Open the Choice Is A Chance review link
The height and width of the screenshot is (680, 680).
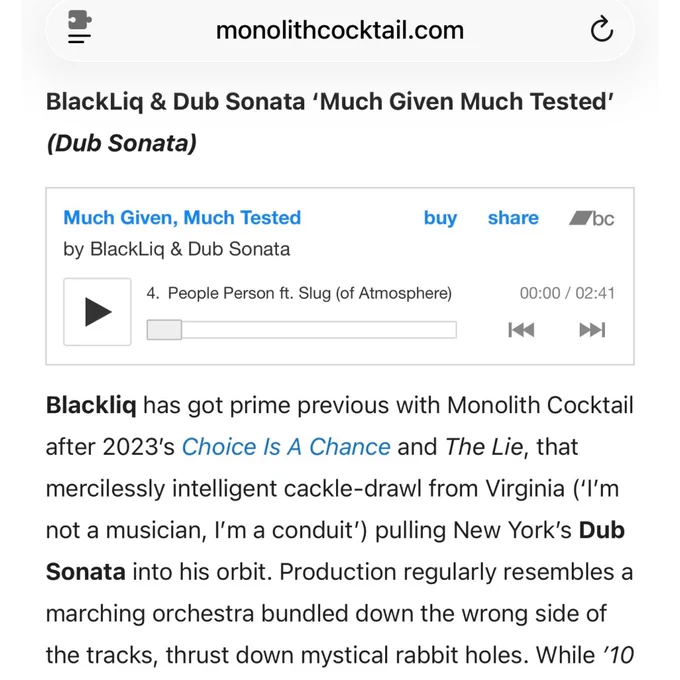[286, 447]
